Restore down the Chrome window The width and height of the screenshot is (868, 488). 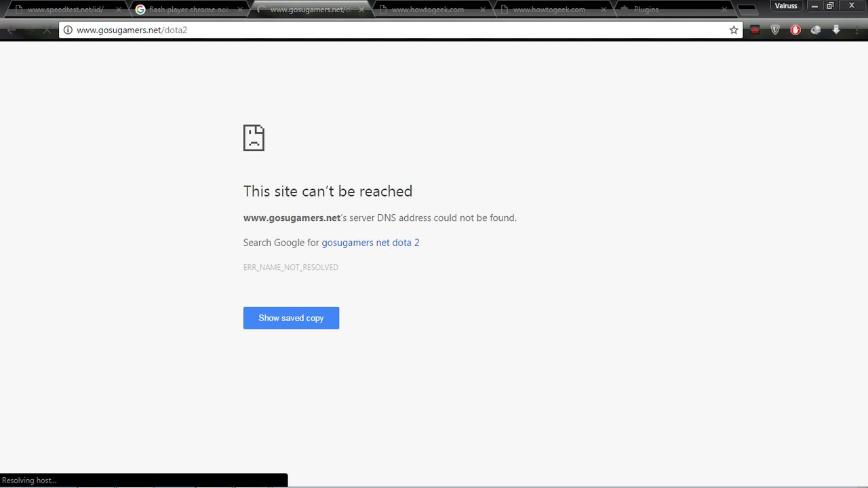coord(830,5)
